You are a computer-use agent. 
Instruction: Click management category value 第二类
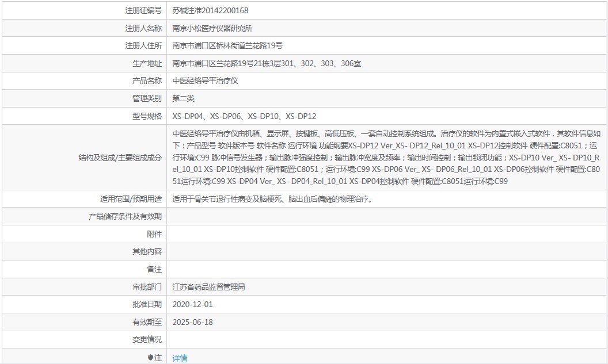tap(184, 98)
